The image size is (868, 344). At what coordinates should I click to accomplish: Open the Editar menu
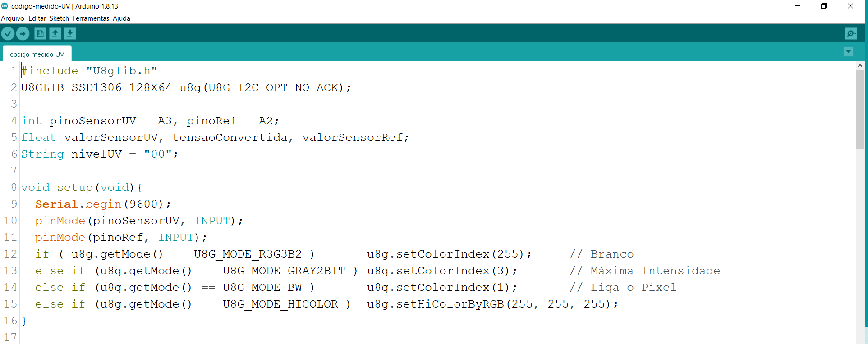tap(37, 18)
